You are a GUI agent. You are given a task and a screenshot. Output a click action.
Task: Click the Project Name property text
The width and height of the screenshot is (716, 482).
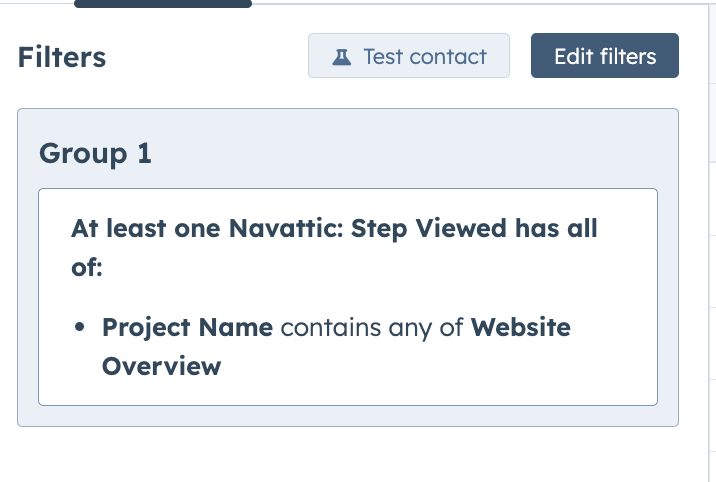point(187,328)
